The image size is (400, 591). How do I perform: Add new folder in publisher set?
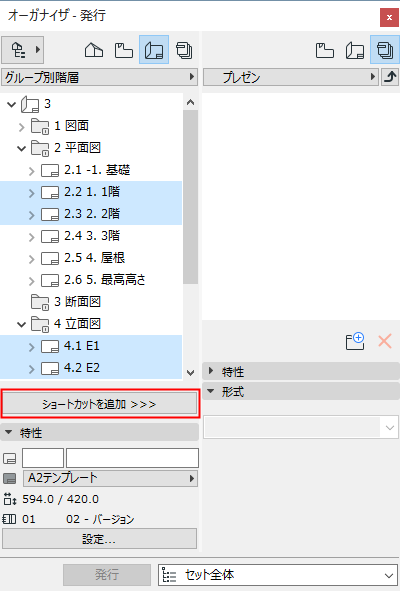click(x=355, y=341)
